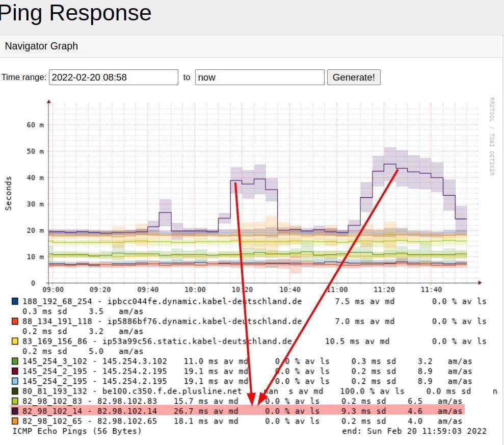Click yellow swatch for 83_169_156_86
This screenshot has width=504, height=445.
coord(15,341)
